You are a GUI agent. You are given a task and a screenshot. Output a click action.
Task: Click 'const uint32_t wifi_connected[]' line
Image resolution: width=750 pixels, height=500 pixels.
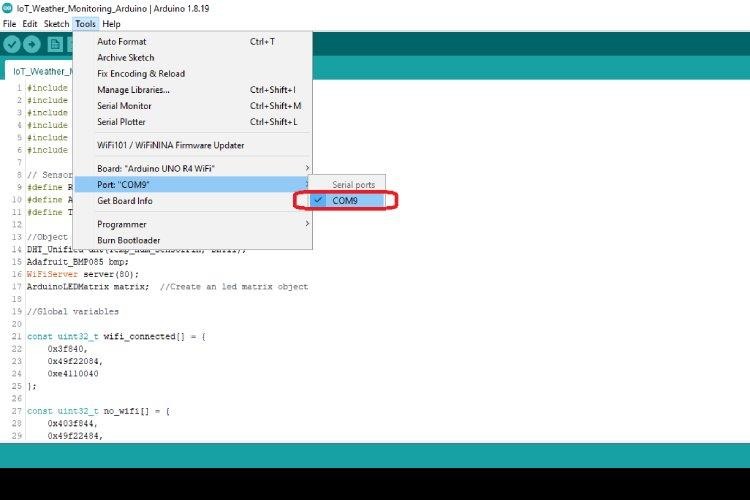[116, 337]
